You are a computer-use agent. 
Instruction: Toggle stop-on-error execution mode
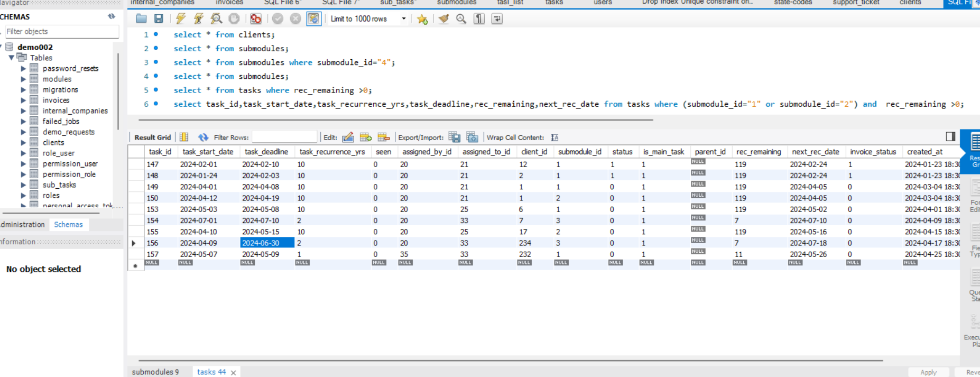point(256,19)
